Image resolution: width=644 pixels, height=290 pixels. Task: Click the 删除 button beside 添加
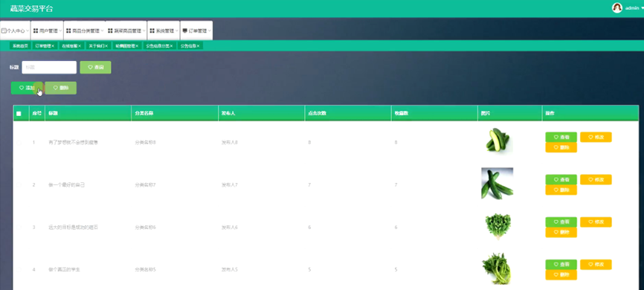click(x=61, y=88)
